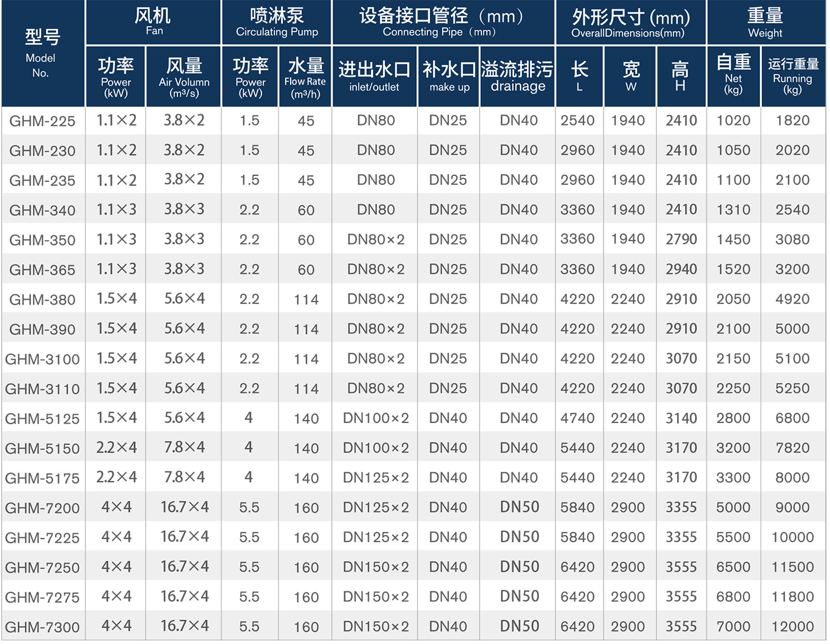Select the Running (kg) column header
This screenshot has width=830, height=644.
(793, 76)
